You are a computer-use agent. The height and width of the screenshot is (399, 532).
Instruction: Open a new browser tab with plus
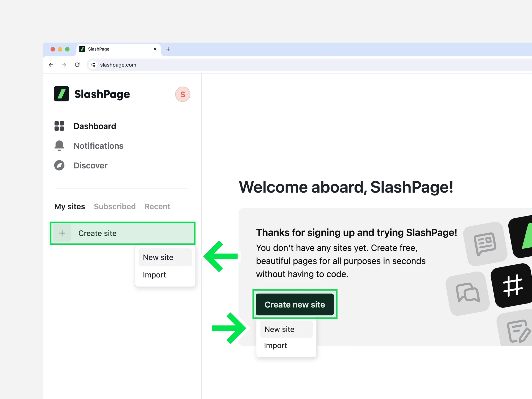pos(168,49)
